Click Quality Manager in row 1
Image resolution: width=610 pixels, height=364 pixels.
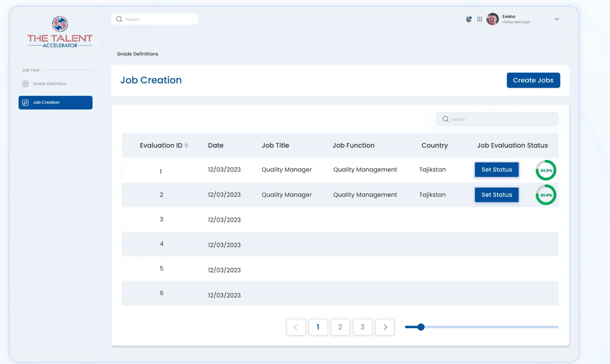click(287, 170)
